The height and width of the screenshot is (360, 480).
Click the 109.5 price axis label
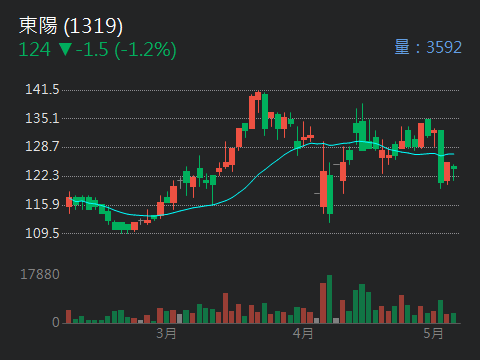[42, 233]
